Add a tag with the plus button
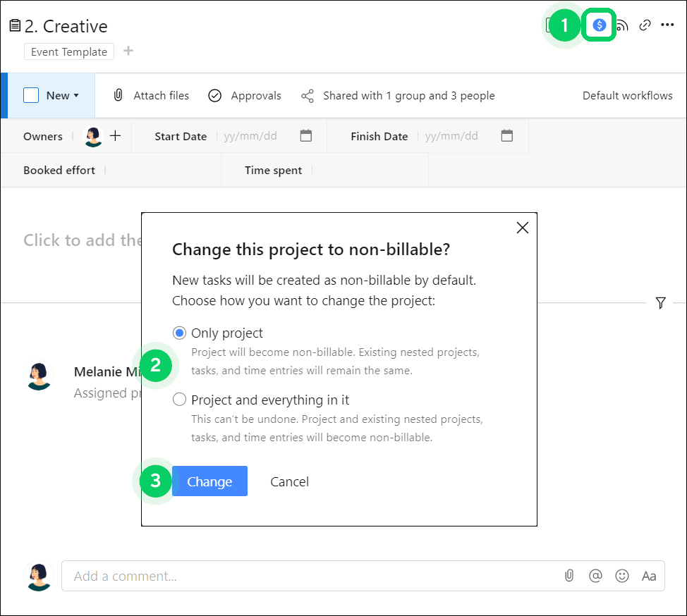The height and width of the screenshot is (616, 687). pyautogui.click(x=130, y=51)
